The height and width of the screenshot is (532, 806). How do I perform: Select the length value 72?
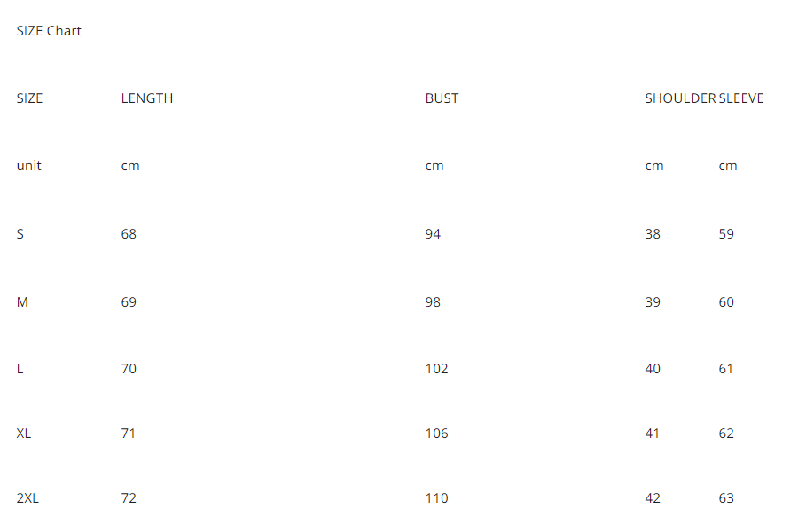(129, 498)
